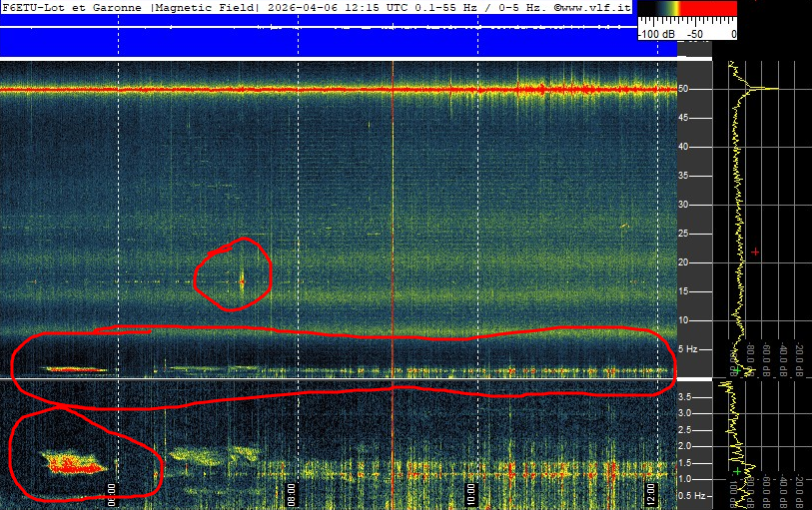Click the 50 Hz frequency axis label
The width and height of the screenshot is (812, 510).
tap(685, 89)
